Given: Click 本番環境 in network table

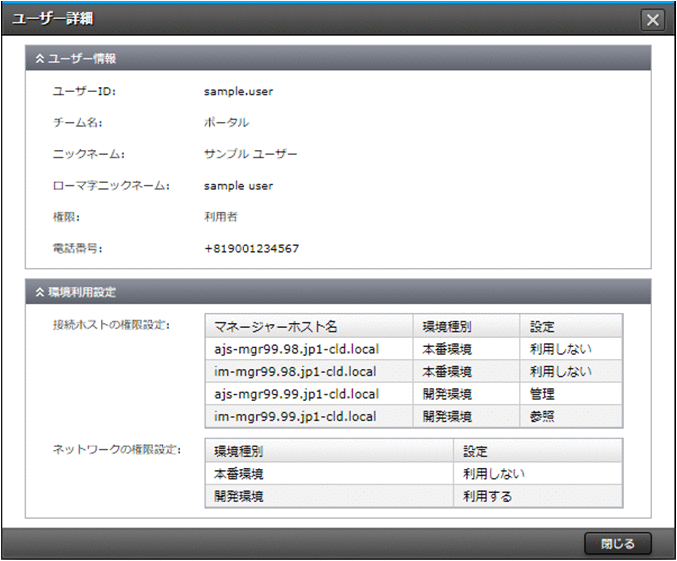Looking at the screenshot, I should click(x=238, y=474).
